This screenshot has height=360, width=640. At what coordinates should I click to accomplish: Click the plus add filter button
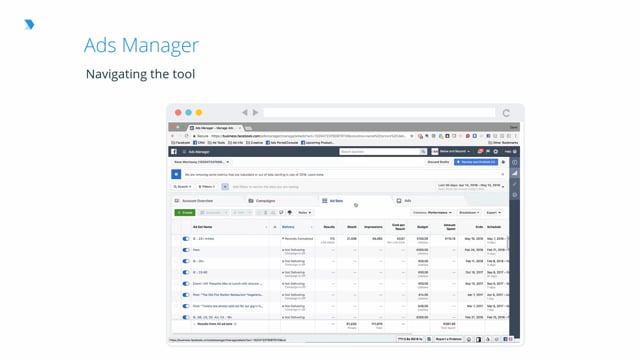225,187
